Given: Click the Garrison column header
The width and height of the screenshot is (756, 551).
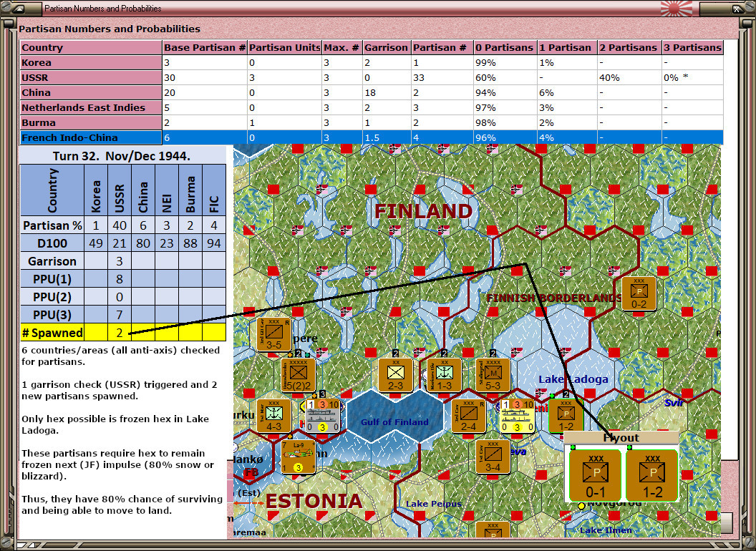Looking at the screenshot, I should click(386, 47).
